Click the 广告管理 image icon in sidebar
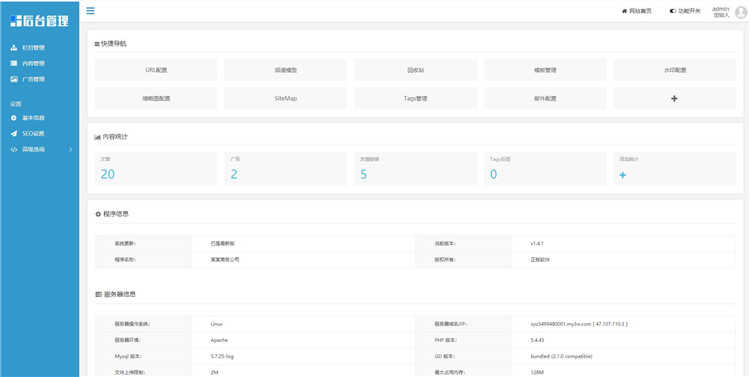The height and width of the screenshot is (377, 750). tap(14, 79)
